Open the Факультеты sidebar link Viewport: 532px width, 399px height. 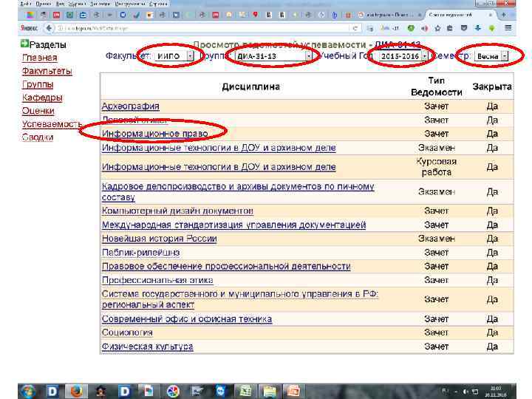pos(47,71)
